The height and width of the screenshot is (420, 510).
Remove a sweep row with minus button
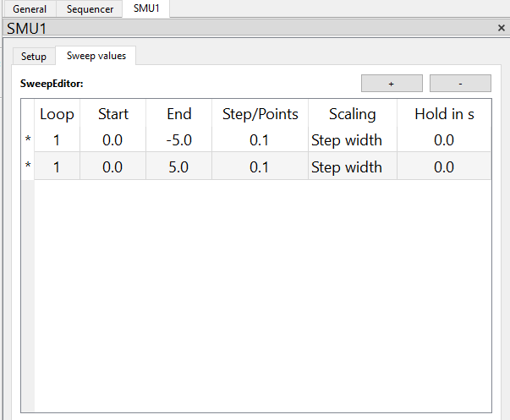pos(460,84)
